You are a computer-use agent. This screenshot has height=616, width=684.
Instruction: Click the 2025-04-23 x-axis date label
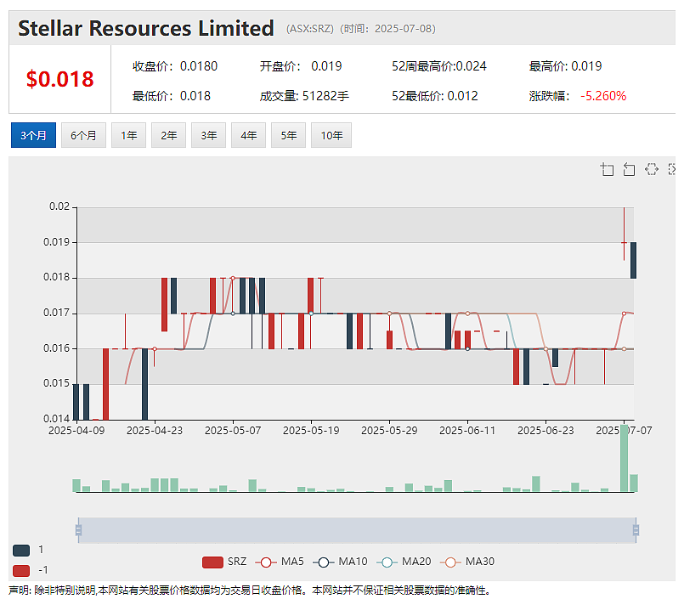tap(155, 431)
